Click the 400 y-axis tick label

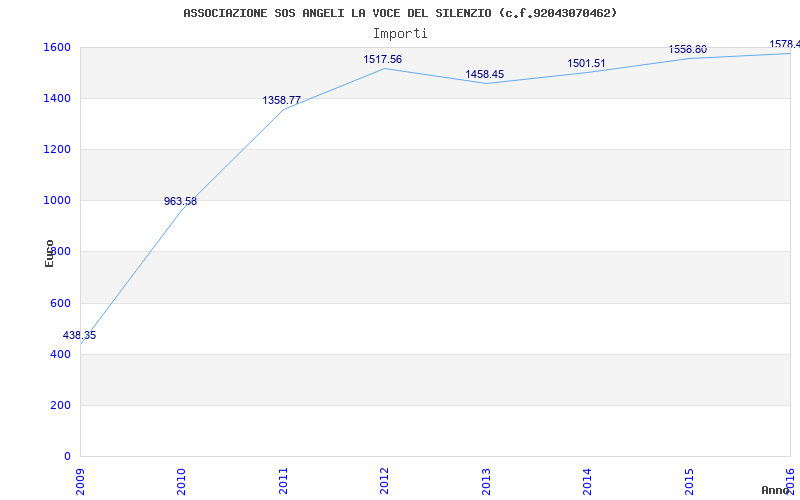(x=60, y=354)
